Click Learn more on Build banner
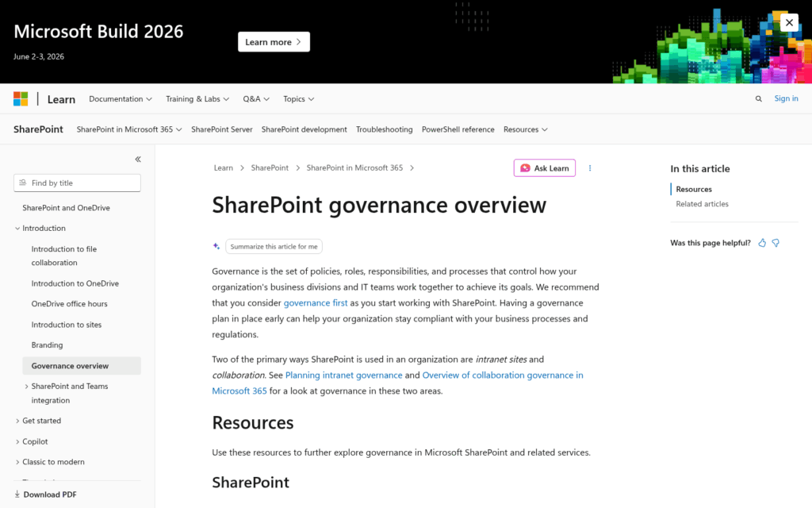This screenshot has width=812, height=508. tap(274, 42)
